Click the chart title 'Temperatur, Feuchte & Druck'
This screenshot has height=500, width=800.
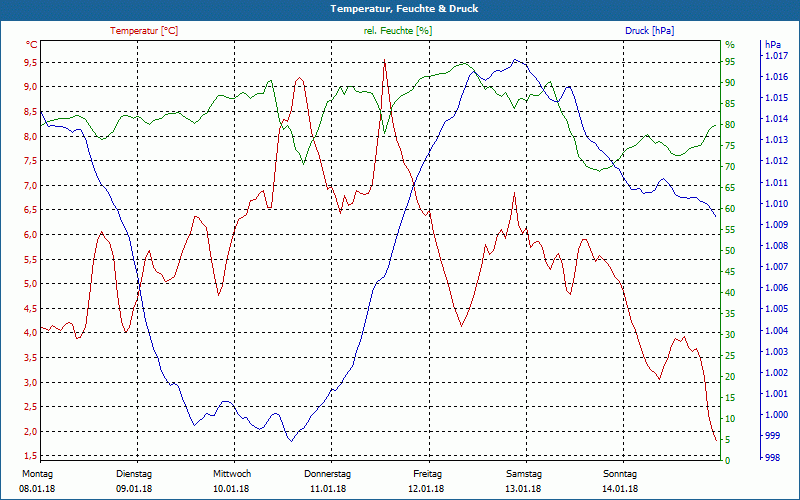pyautogui.click(x=404, y=9)
